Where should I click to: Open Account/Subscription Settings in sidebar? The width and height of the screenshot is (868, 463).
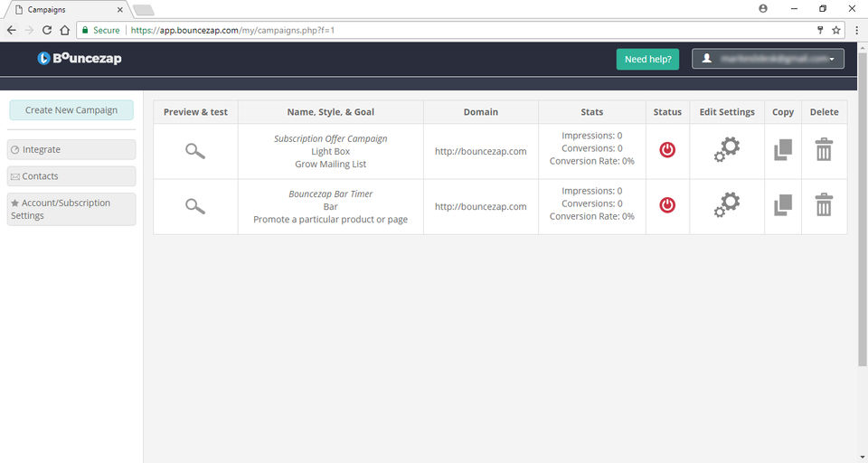(x=71, y=210)
